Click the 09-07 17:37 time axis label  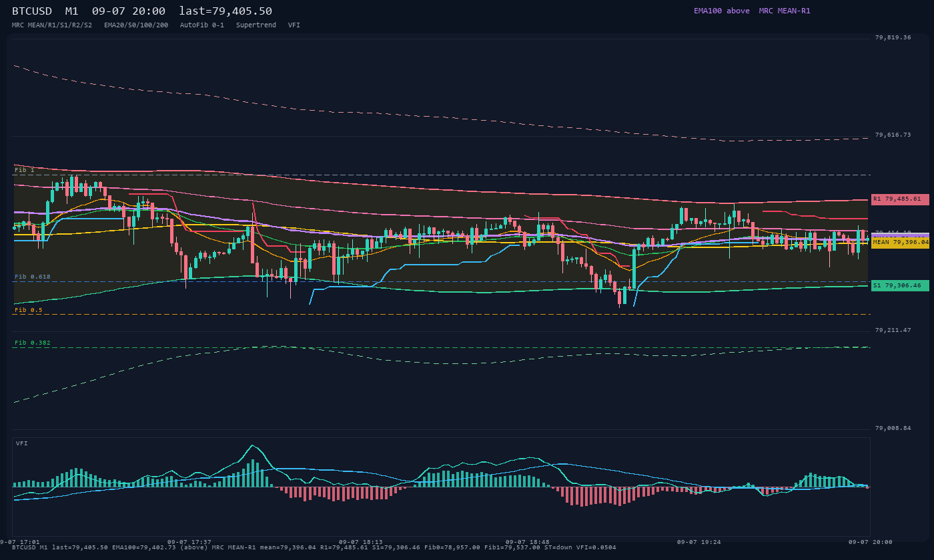coord(189,542)
